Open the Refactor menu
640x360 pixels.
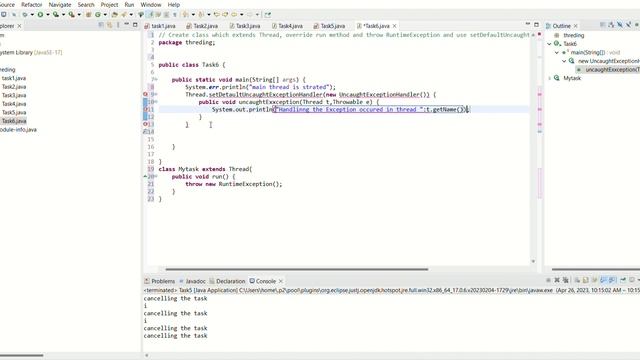pos(31,4)
